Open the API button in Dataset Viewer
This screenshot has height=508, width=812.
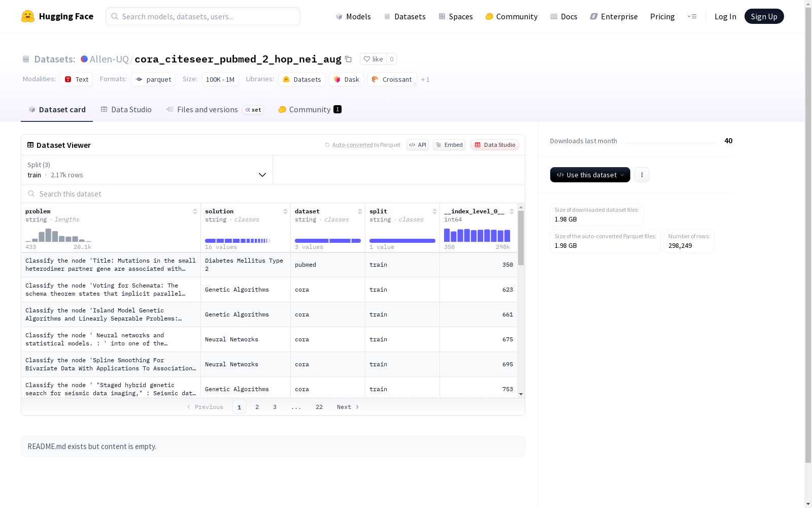(x=418, y=145)
